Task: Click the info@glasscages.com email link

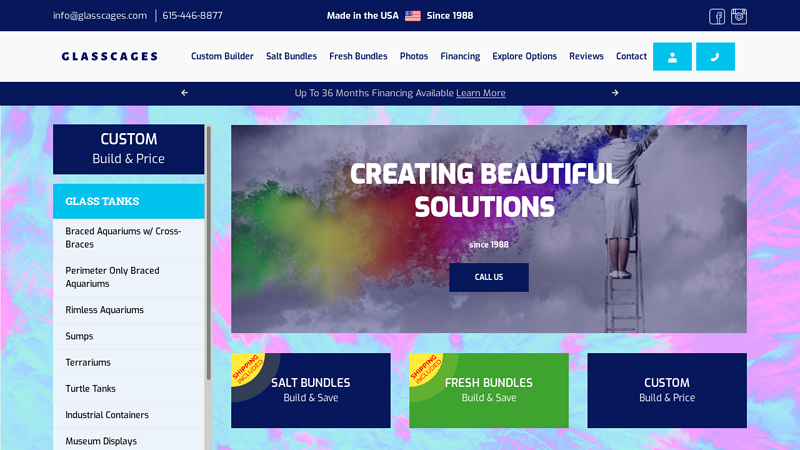Action: click(100, 16)
